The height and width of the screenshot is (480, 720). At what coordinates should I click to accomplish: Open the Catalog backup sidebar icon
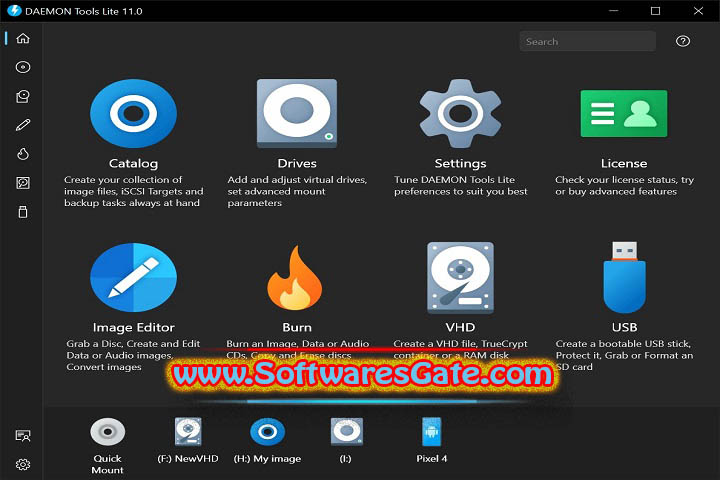(23, 96)
